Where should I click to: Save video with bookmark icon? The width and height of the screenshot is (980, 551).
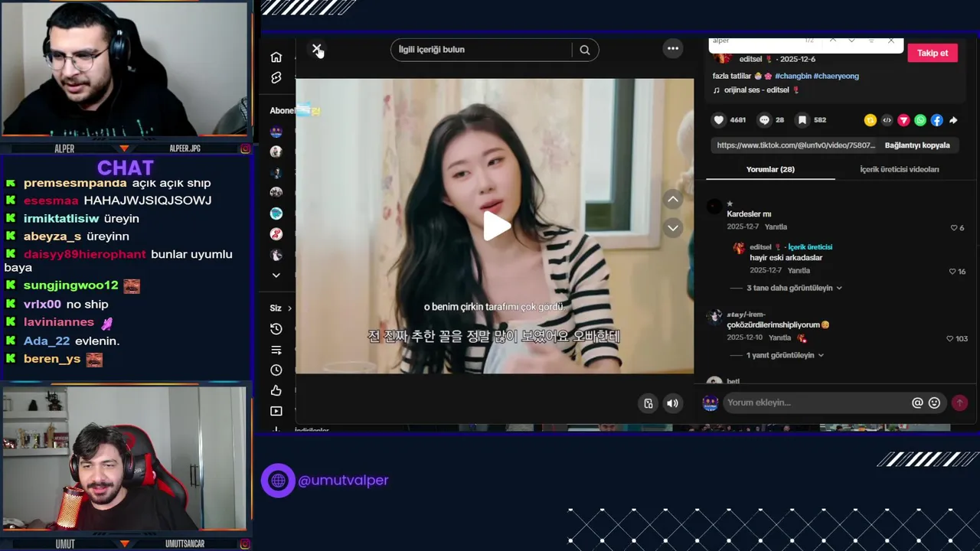click(x=802, y=120)
